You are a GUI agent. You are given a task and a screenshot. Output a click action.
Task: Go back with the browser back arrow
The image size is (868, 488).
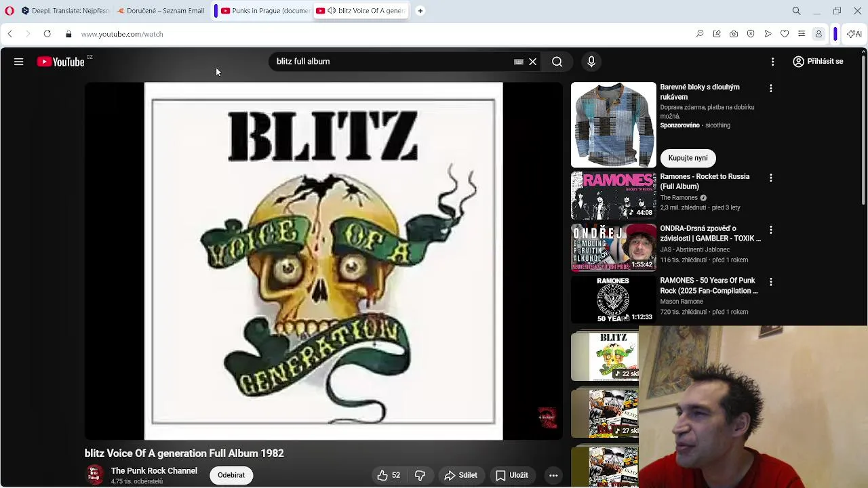pyautogui.click(x=10, y=34)
